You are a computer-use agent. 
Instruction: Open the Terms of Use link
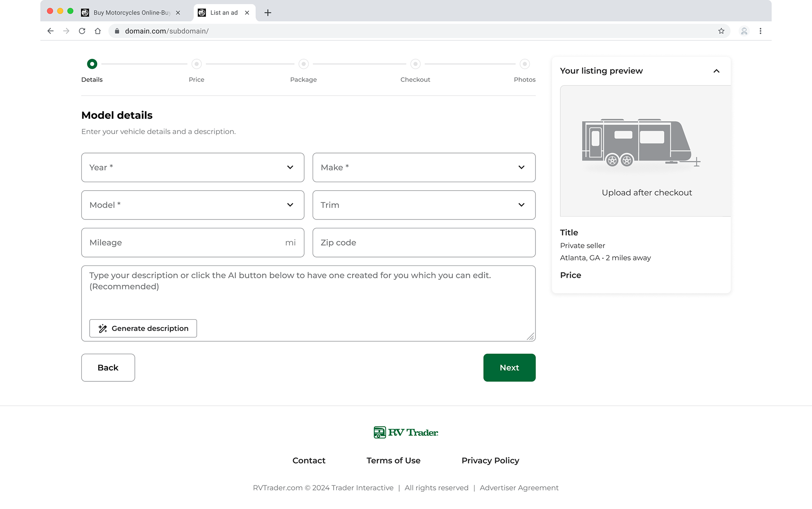[393, 460]
